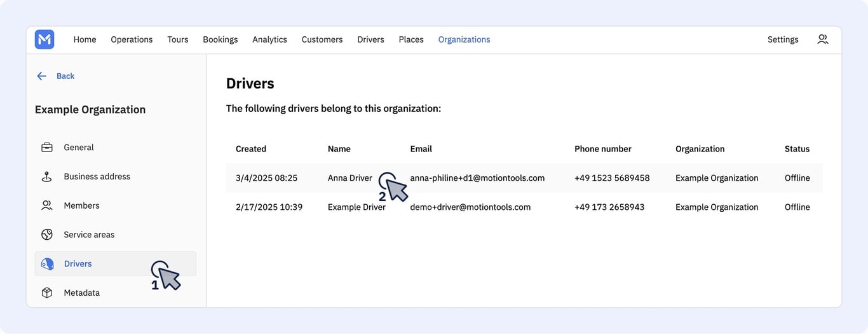Click the date 3/4/2025 08:25
868x334 pixels.
click(x=266, y=178)
